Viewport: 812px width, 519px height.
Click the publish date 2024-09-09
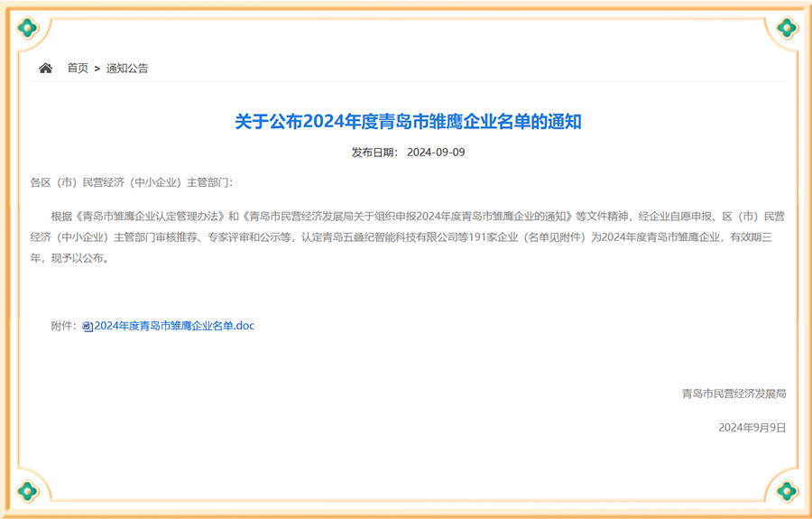click(x=436, y=153)
